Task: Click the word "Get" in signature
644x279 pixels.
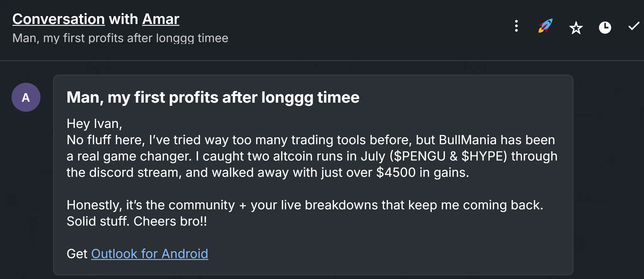Action: [x=77, y=254]
